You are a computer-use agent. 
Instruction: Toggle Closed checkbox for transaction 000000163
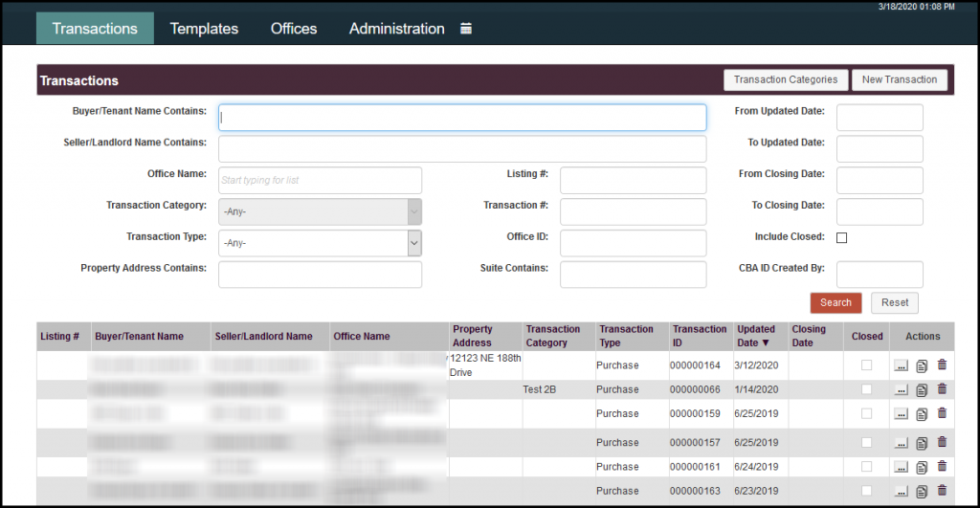[866, 491]
